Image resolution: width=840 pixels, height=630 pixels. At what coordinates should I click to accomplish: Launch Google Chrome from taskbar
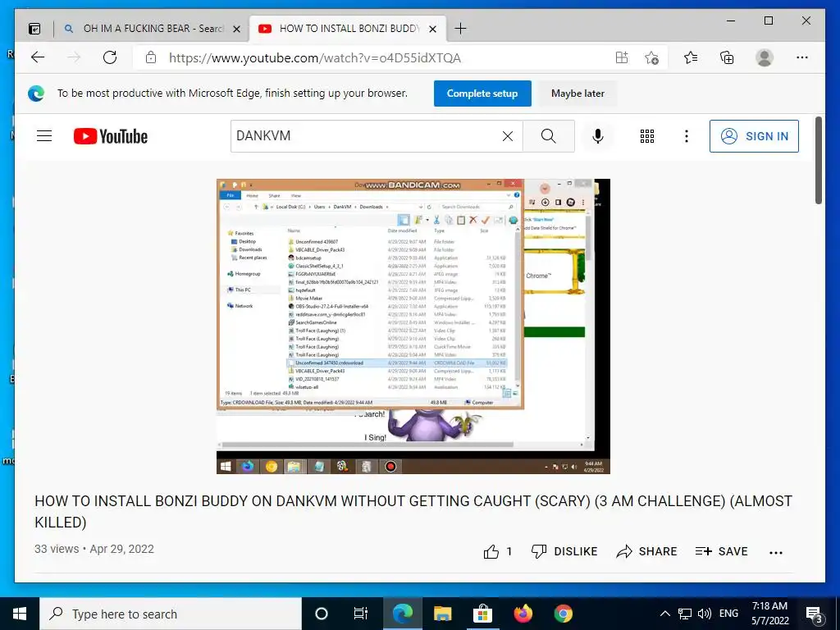[563, 614]
